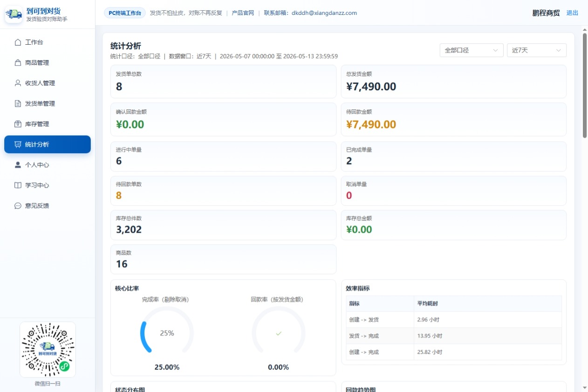Image resolution: width=588 pixels, height=392 pixels.
Task: Click the 意见反馈 chat bubble icon
Action: tap(18, 206)
